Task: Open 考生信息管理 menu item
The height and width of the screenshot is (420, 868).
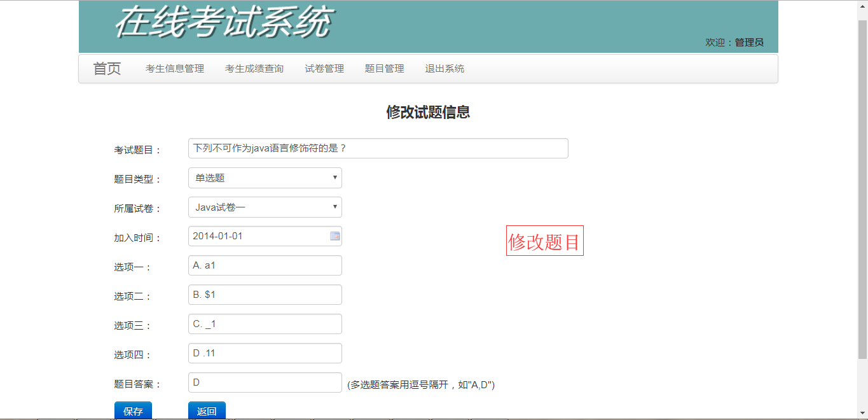Action: tap(175, 69)
